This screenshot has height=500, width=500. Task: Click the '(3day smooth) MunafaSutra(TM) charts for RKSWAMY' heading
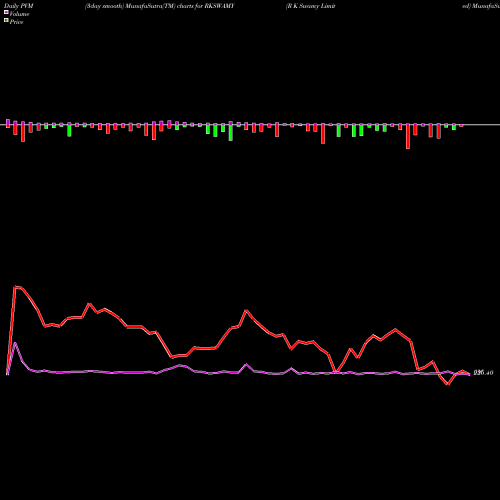[159, 6]
